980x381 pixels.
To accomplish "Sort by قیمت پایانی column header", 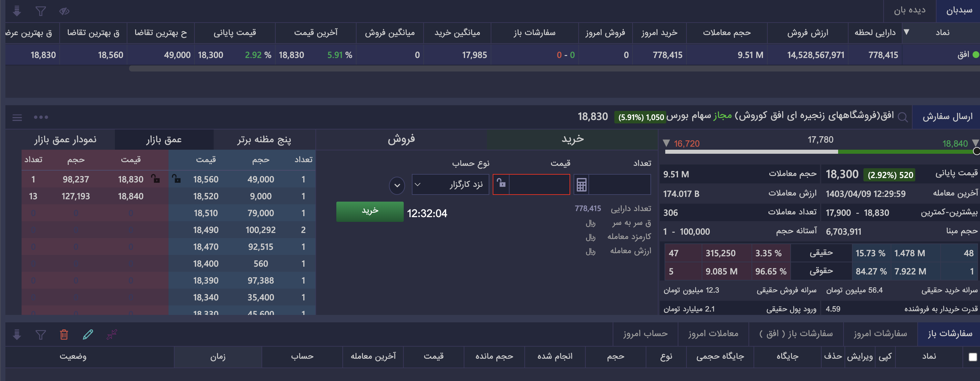I will (x=235, y=33).
